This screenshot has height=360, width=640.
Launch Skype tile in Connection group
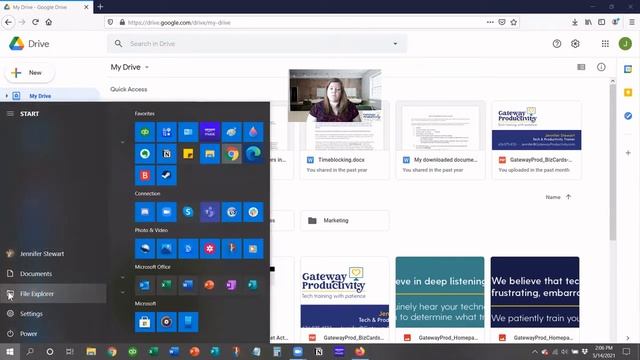[x=188, y=212]
